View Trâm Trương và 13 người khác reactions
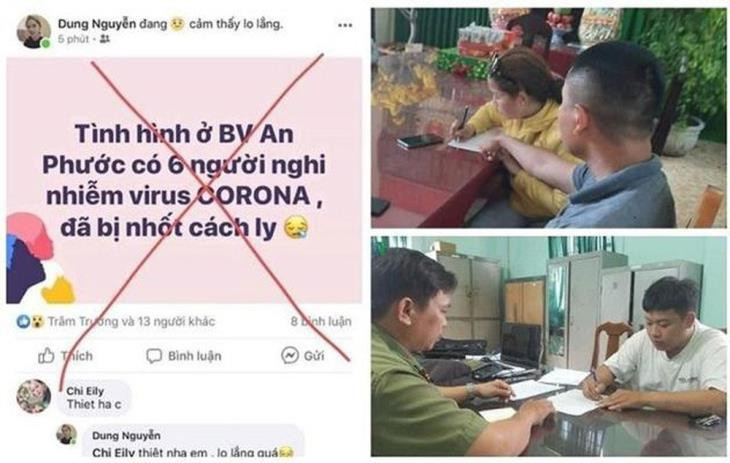The width and height of the screenshot is (730, 463). point(131,321)
